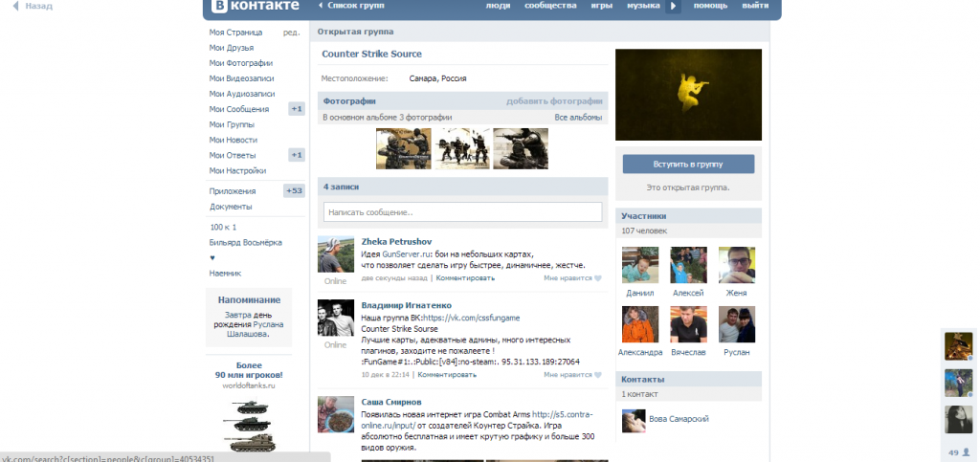Open the group's avatar image
Image resolution: width=980 pixels, height=462 pixels.
(x=688, y=95)
